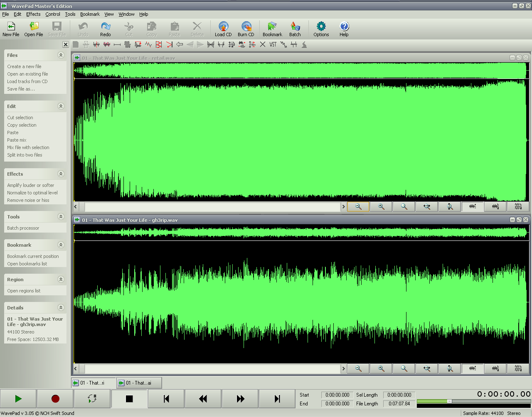
Task: Open the File menu
Action: pos(5,14)
